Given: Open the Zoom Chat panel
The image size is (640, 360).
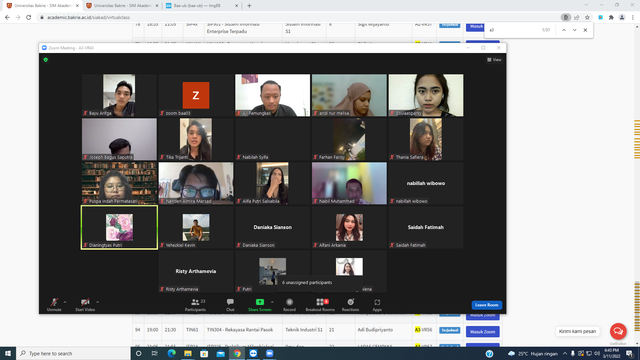Looking at the screenshot, I should (230, 304).
